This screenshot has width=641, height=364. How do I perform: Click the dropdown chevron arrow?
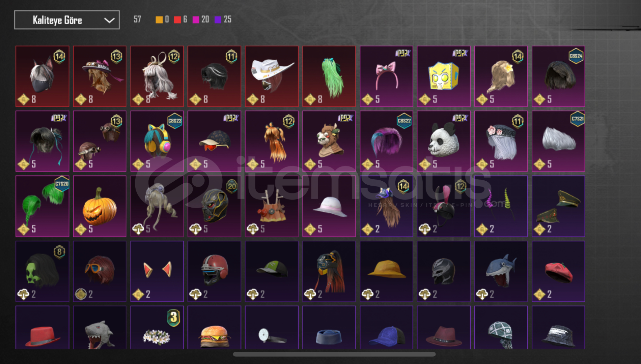(109, 20)
